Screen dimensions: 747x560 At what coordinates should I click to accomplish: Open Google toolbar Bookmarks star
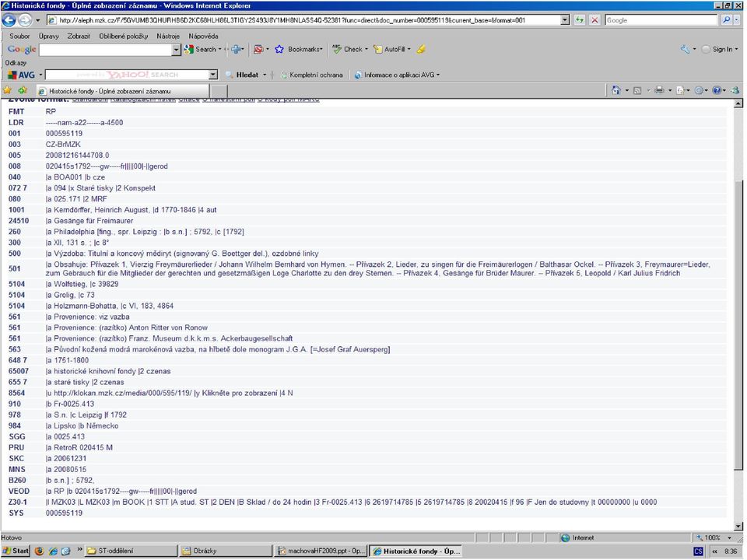pos(279,49)
